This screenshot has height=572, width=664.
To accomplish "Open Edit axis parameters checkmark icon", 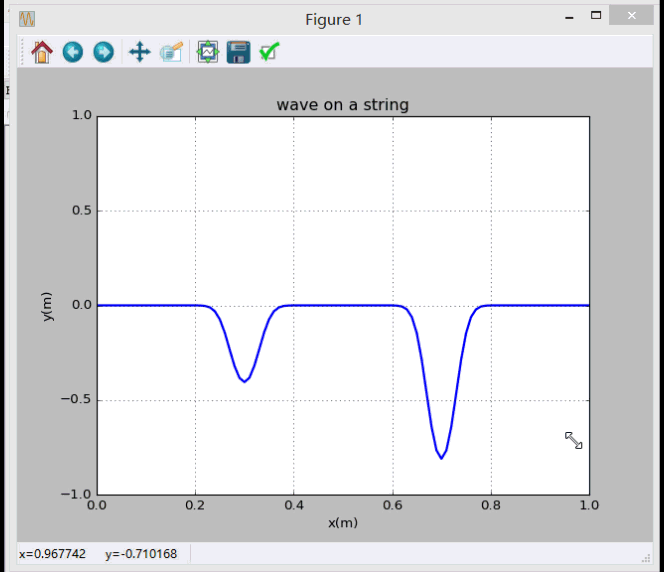I will click(x=269, y=52).
